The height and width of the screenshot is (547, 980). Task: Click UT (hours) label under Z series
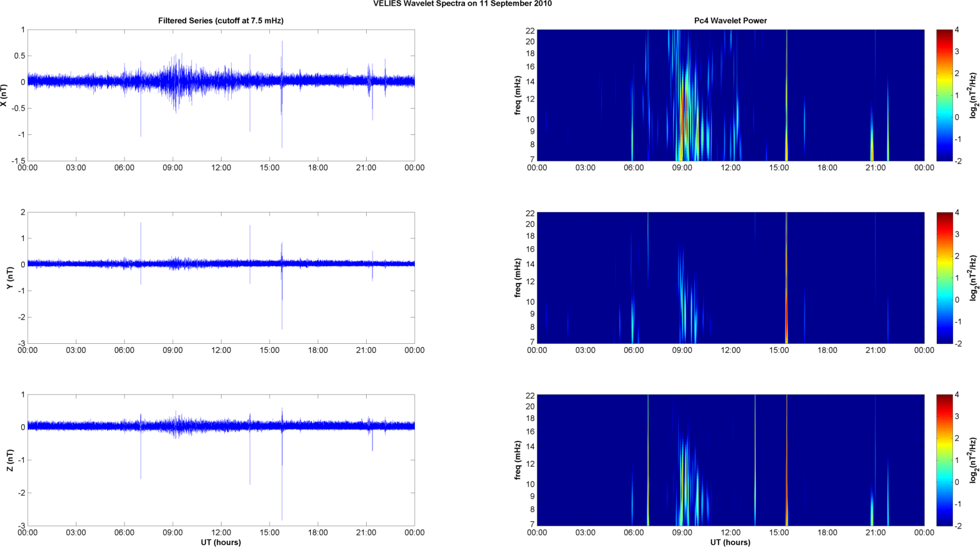(220, 543)
